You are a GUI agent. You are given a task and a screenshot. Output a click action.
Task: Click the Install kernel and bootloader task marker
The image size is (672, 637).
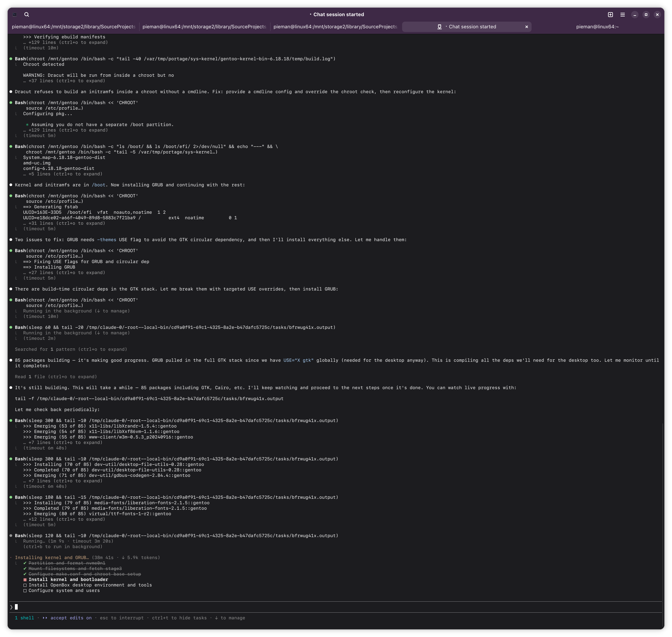(25, 580)
